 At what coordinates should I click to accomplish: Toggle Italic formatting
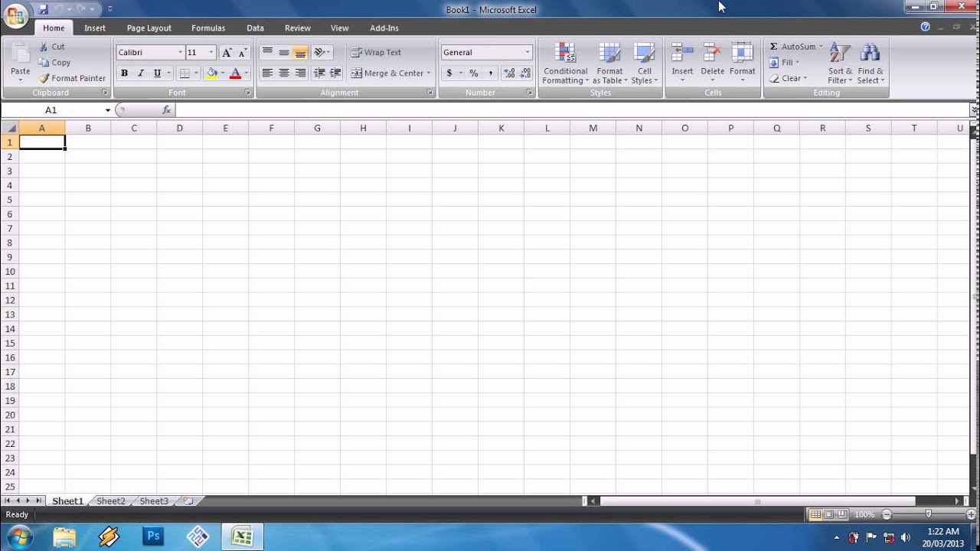pos(140,73)
